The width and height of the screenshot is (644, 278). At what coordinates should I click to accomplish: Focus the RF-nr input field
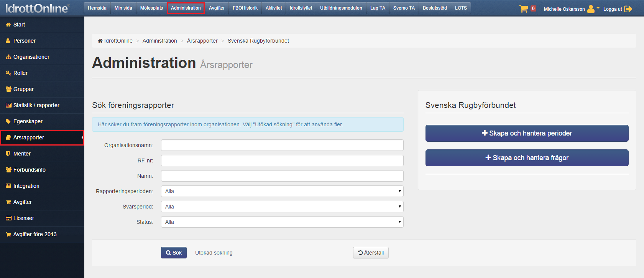282,161
